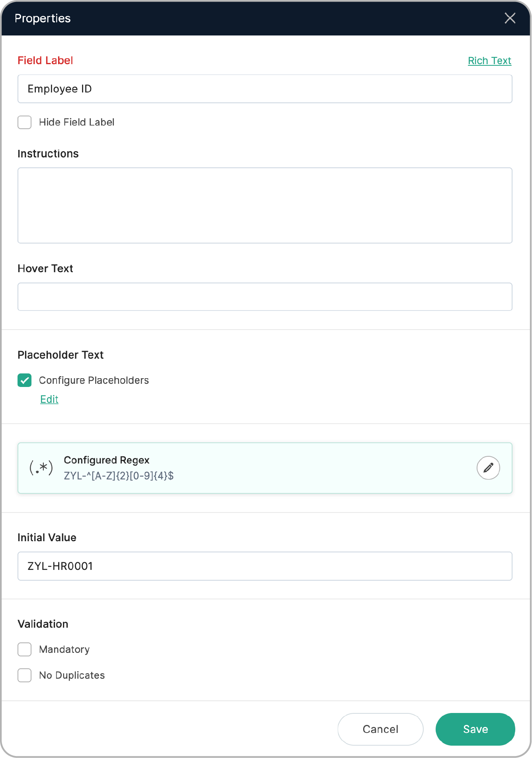Focus the Initial Value field ZYL-HR0001

coord(265,566)
